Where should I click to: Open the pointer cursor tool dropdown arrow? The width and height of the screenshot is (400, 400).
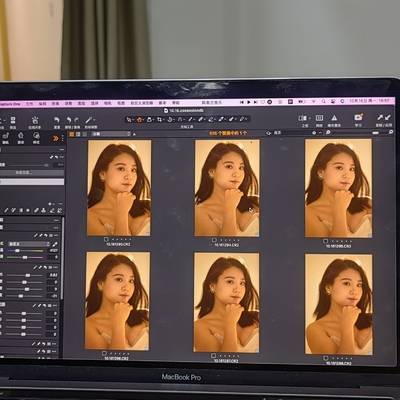133,120
